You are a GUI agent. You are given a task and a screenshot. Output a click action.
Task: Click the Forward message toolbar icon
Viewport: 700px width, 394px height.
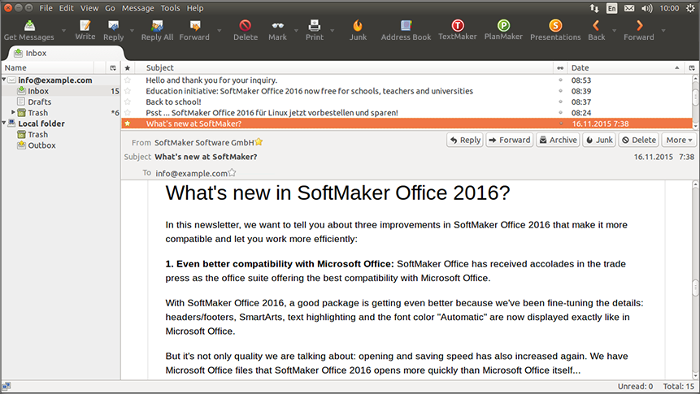pyautogui.click(x=195, y=25)
